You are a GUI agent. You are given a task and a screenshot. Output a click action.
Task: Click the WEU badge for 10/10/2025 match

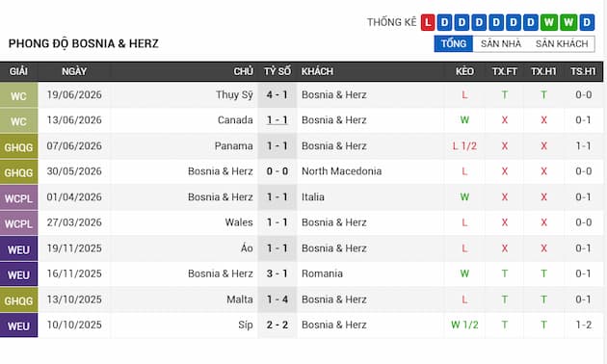click(18, 325)
